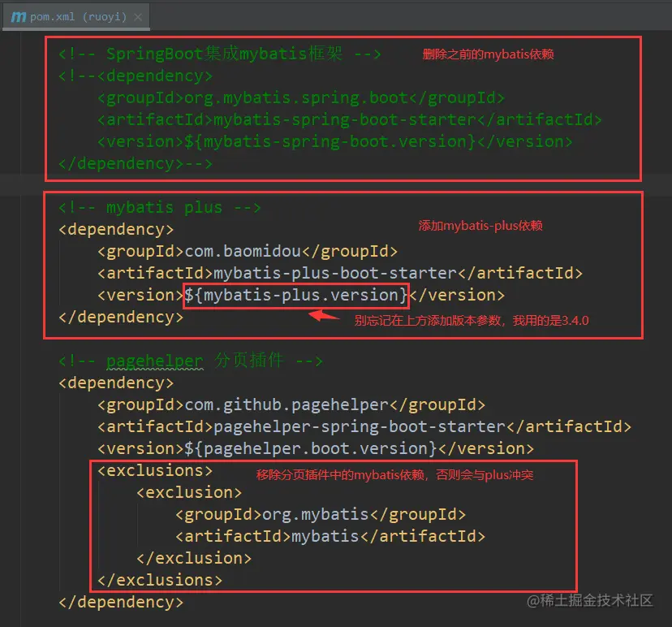
Task: Click the mybatis-plus-boot-starter artifactId line
Action: point(340,273)
